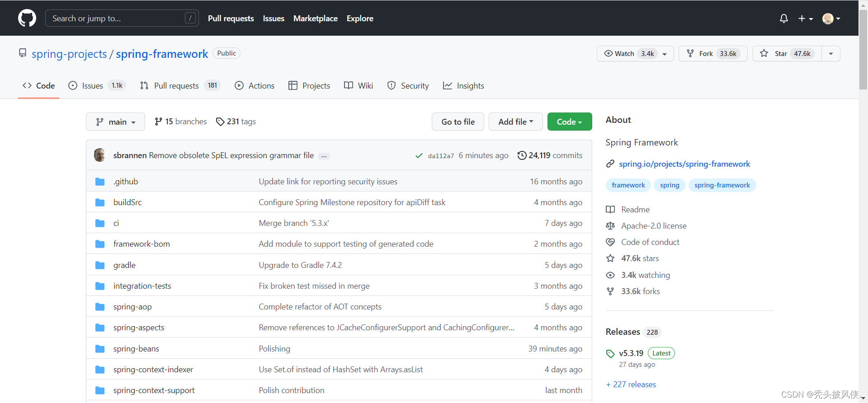
Task: View 231 tags
Action: [x=236, y=122]
